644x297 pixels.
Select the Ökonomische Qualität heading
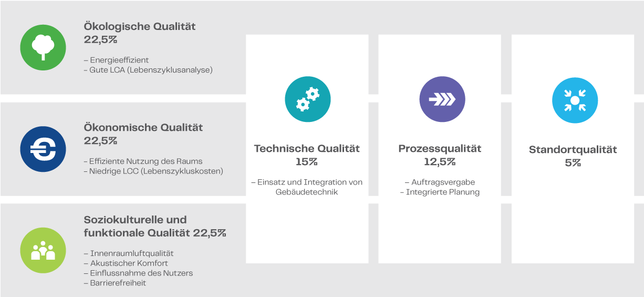click(143, 128)
